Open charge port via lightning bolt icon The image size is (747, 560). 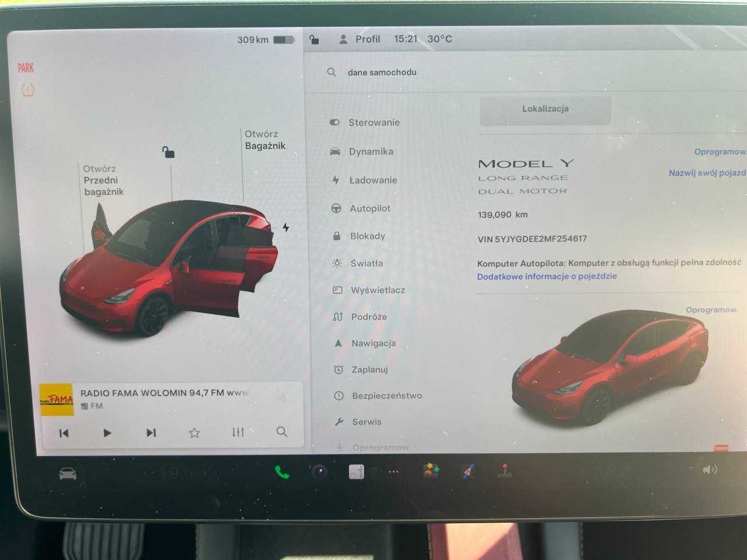[286, 227]
